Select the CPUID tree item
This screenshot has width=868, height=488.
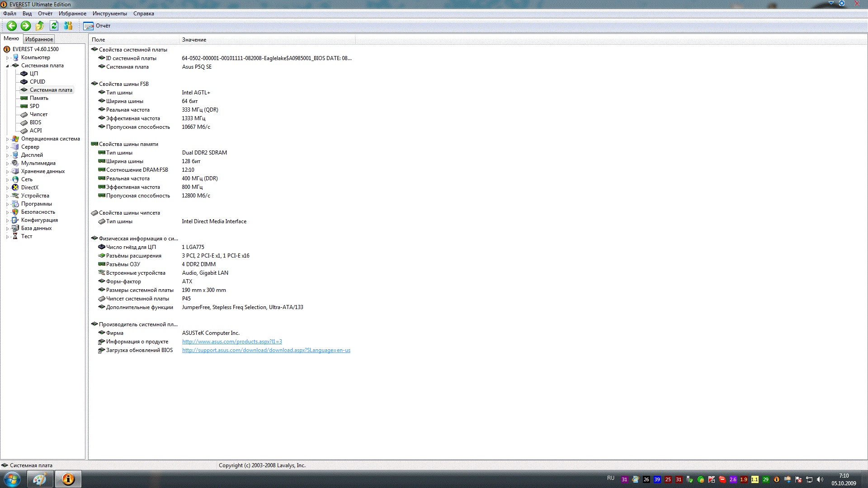click(x=37, y=82)
